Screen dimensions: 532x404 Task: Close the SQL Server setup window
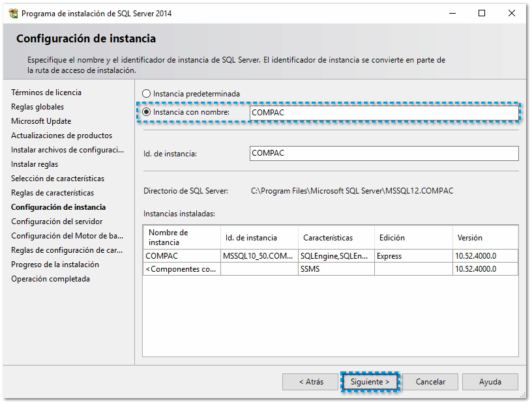point(512,13)
